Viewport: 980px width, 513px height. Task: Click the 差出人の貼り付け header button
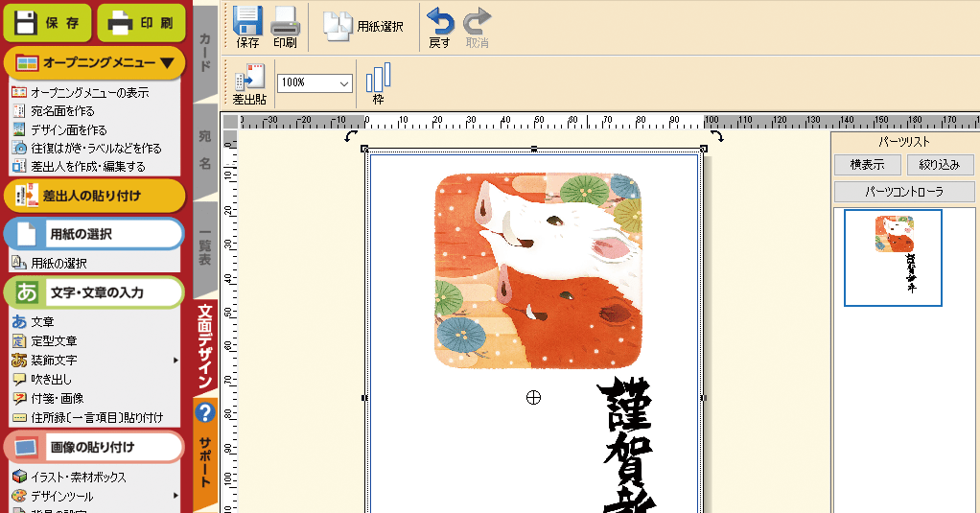[94, 196]
